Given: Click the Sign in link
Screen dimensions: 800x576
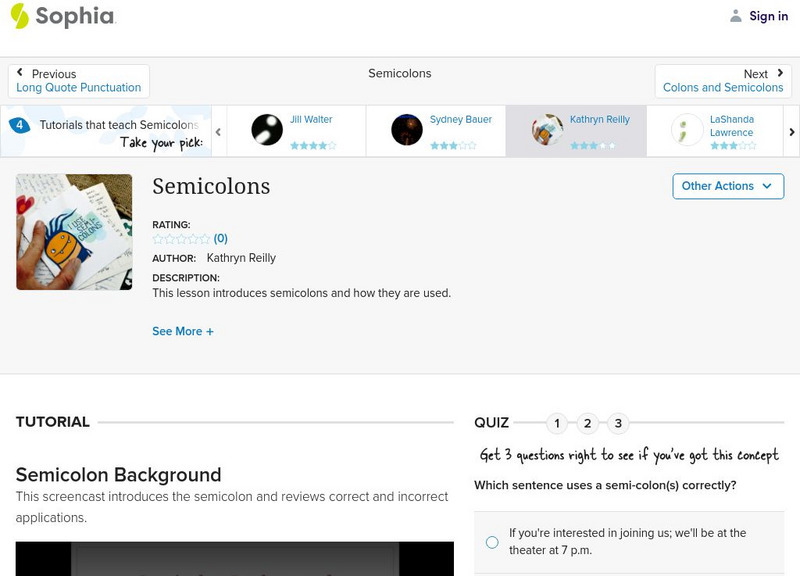Looking at the screenshot, I should (x=768, y=16).
